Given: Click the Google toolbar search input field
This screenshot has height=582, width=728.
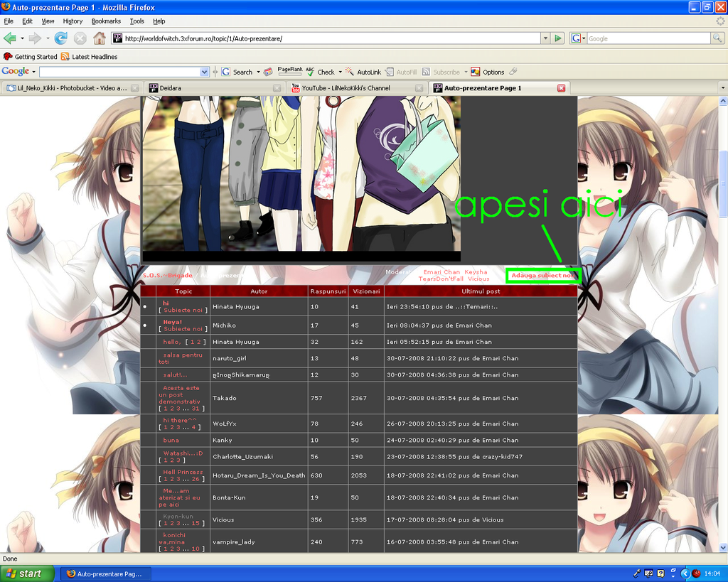Looking at the screenshot, I should tap(119, 72).
